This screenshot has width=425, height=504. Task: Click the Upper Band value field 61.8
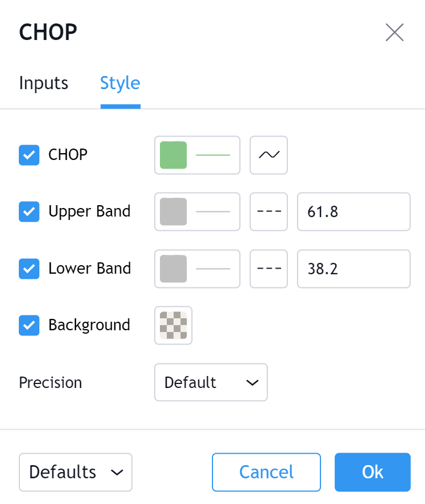click(354, 211)
